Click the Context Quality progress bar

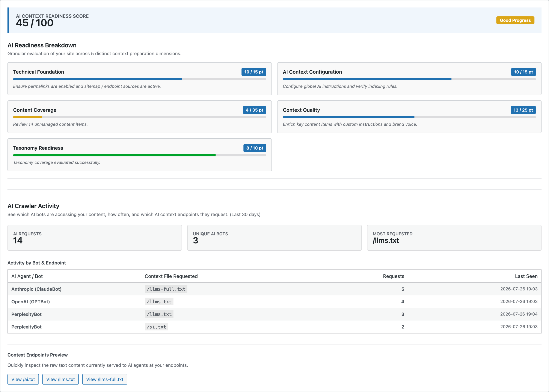coord(409,117)
